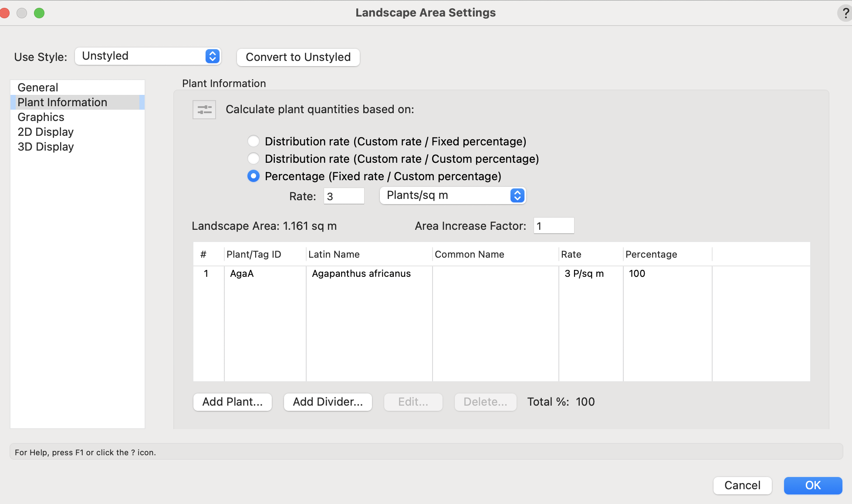Switch to the General pane
852x504 pixels.
tap(38, 87)
